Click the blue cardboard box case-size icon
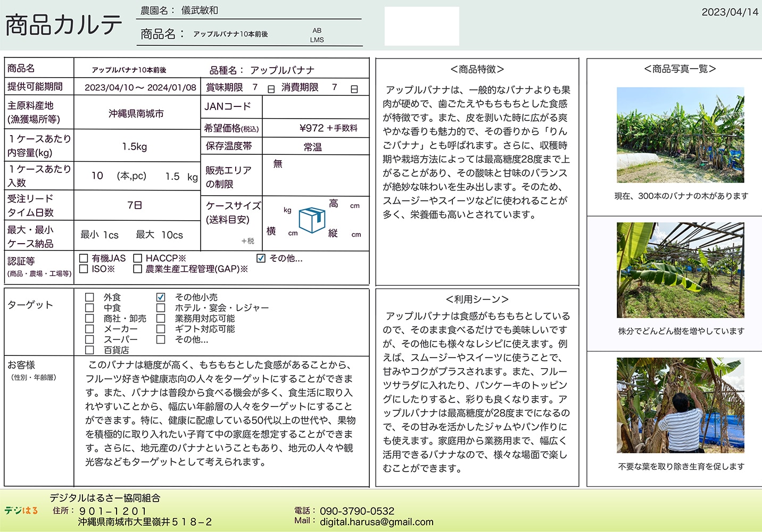The width and height of the screenshot is (762, 532). pyautogui.click(x=312, y=220)
